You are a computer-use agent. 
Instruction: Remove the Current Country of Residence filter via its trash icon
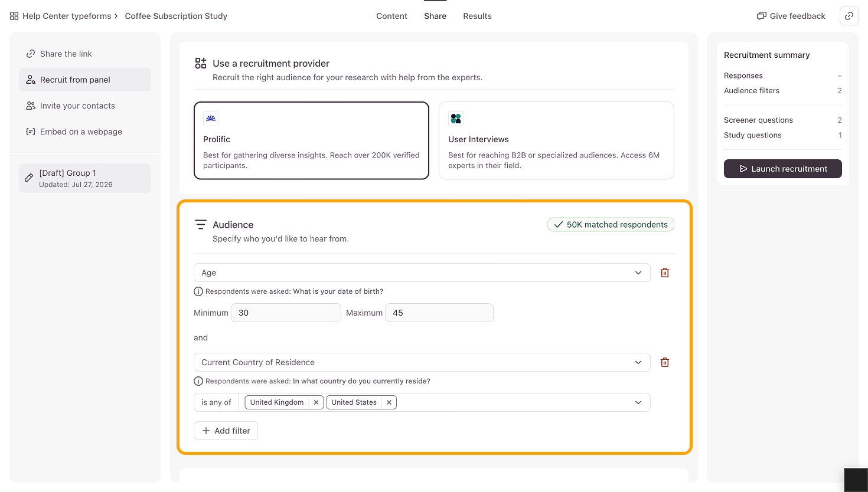click(665, 362)
